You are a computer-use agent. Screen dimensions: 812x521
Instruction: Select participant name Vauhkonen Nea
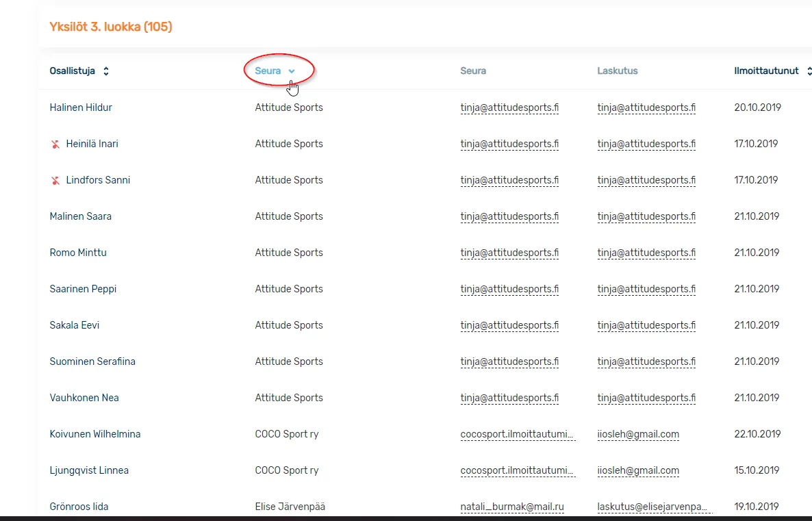click(84, 398)
